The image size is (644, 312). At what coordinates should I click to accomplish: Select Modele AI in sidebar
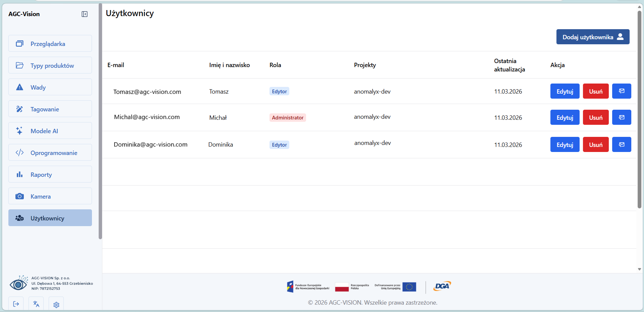[50, 131]
